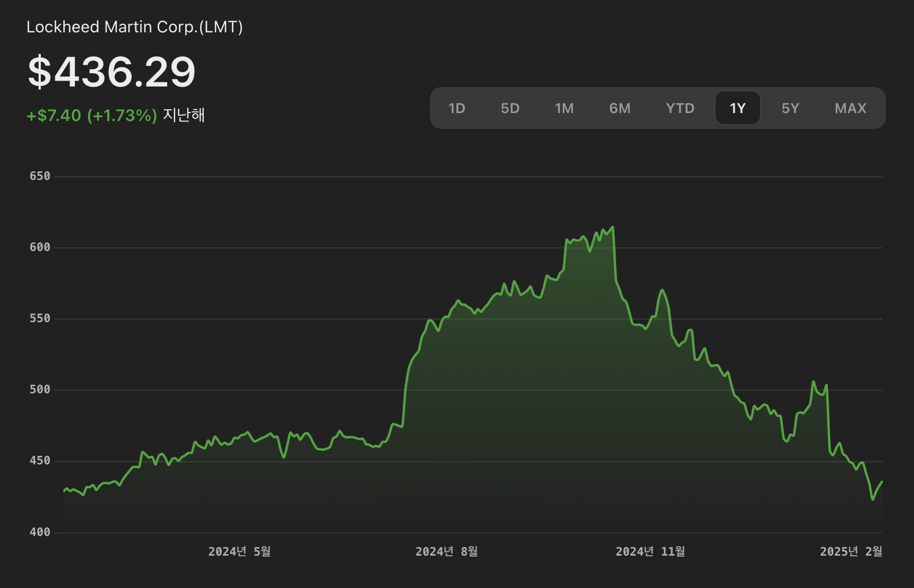Click the 지난해 period label

184,115
